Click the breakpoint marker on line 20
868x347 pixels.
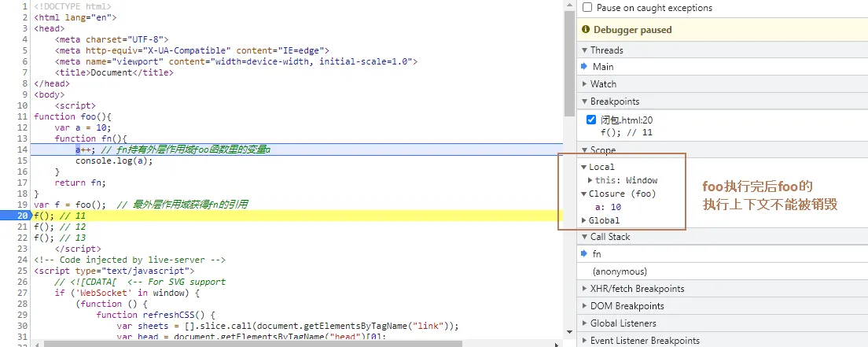click(x=15, y=216)
